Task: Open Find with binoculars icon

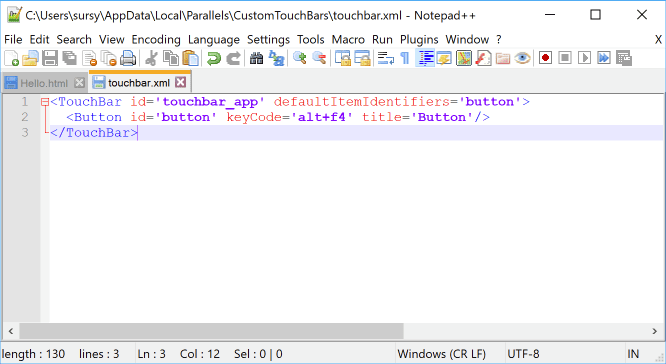Action: click(256, 58)
